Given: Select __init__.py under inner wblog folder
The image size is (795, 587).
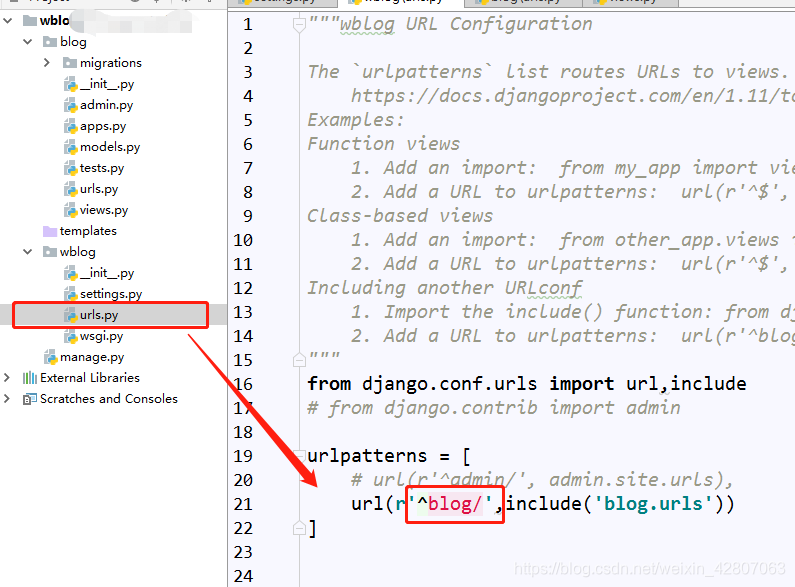Looking at the screenshot, I should point(107,273).
